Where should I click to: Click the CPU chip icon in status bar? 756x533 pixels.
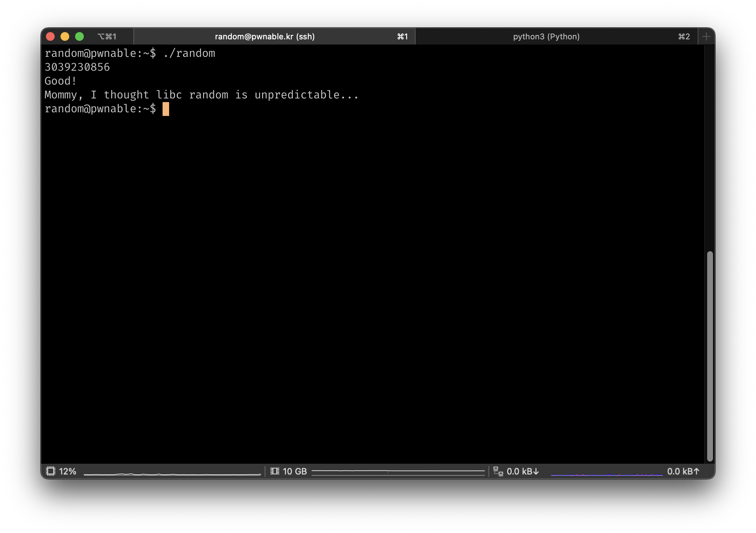(51, 471)
